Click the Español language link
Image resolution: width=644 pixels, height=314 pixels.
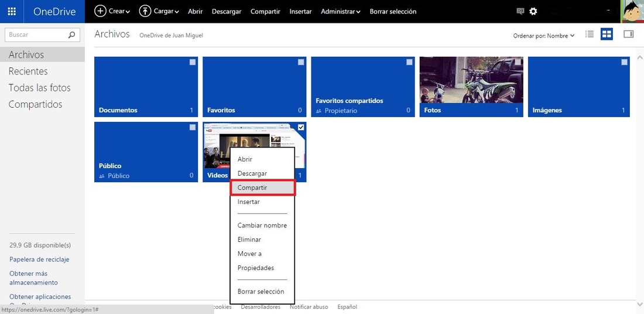click(x=347, y=306)
